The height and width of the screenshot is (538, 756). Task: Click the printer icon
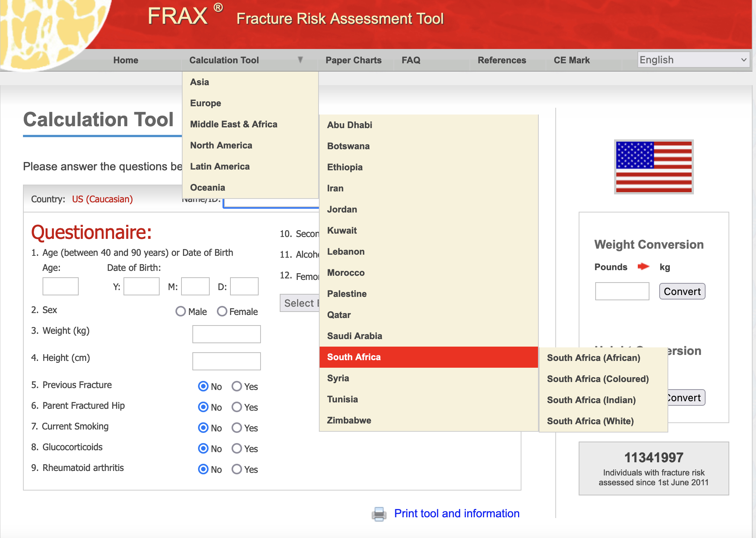coord(379,514)
